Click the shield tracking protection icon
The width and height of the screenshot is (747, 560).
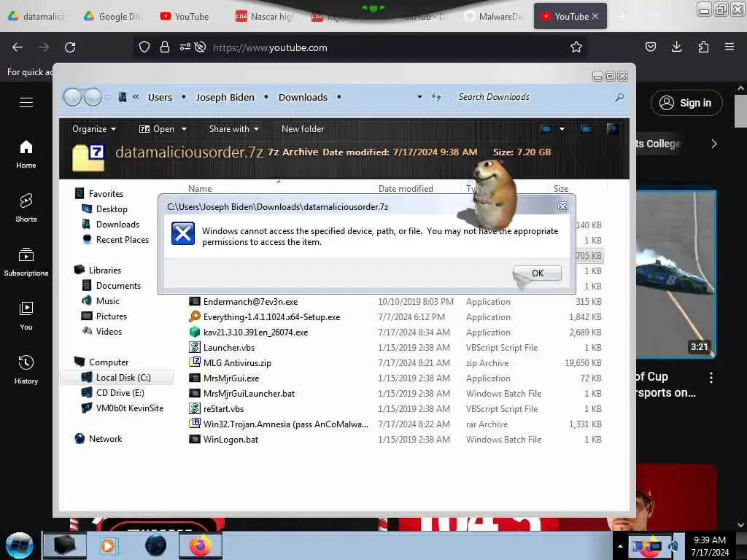tap(144, 47)
